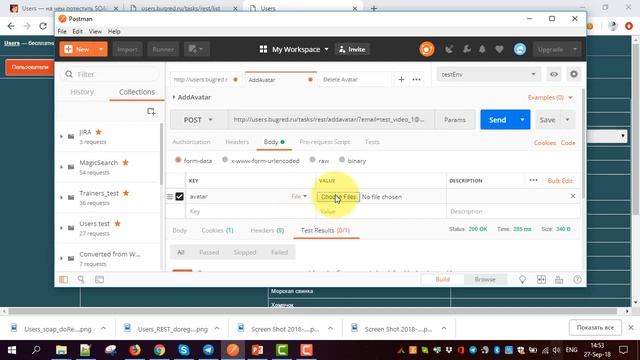
Task: Switch to History tab in sidebar
Action: [82, 92]
